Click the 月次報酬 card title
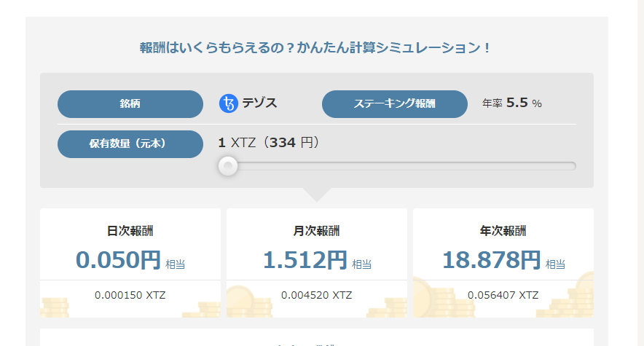The image size is (644, 346). click(317, 231)
